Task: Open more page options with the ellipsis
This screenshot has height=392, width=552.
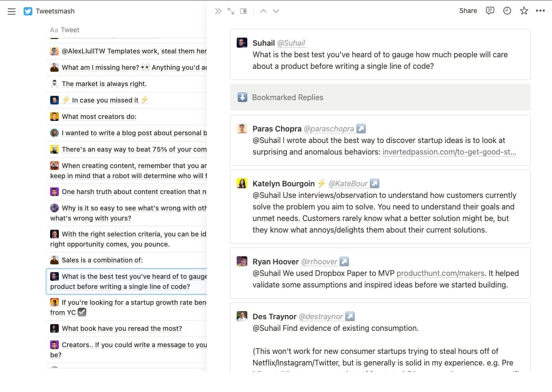Action: 540,11
